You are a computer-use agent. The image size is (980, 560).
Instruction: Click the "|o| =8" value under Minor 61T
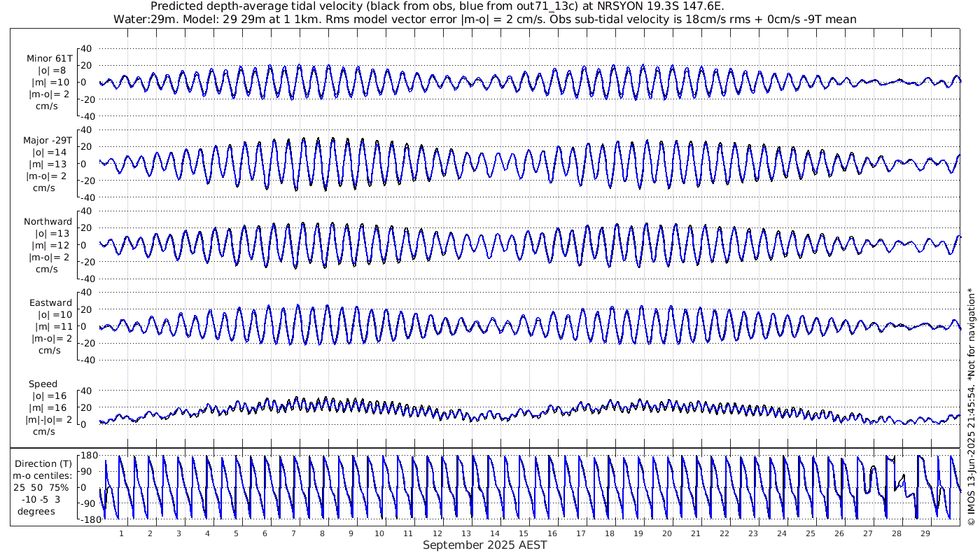52,70
